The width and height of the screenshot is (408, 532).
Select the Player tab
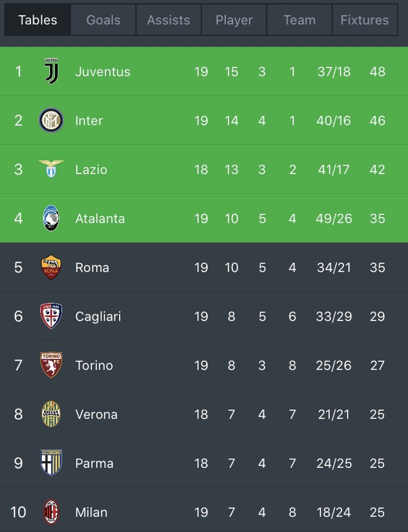[234, 20]
